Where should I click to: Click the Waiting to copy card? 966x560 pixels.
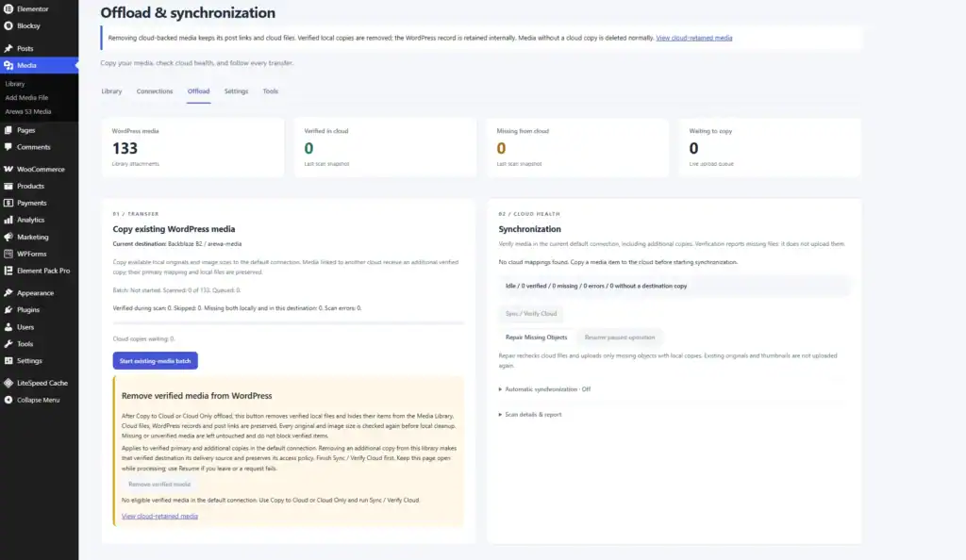coord(770,148)
